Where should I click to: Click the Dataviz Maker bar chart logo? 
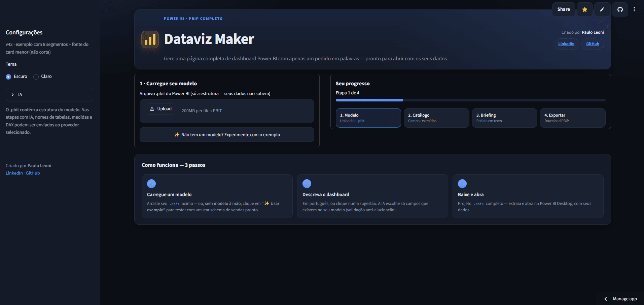tap(150, 39)
